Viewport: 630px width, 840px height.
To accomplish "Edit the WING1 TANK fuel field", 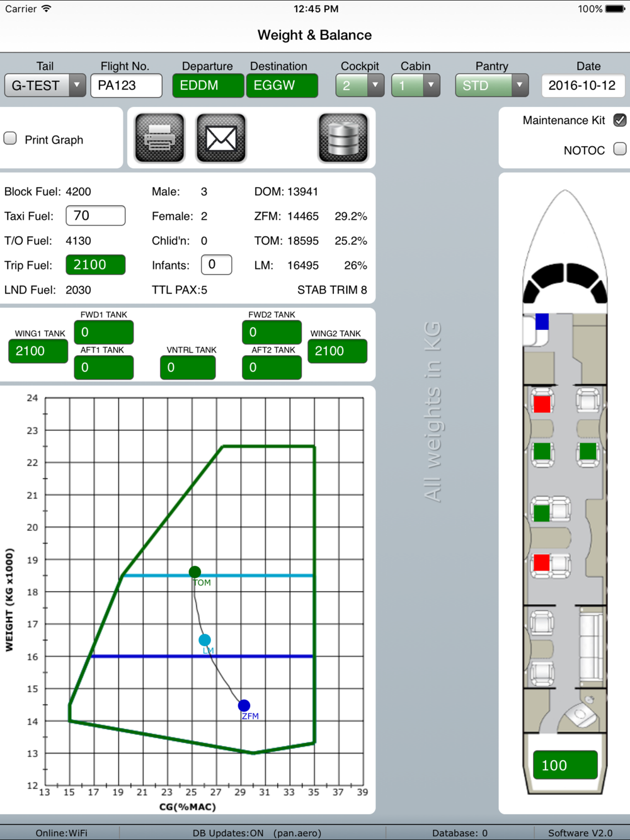I will 38,351.
